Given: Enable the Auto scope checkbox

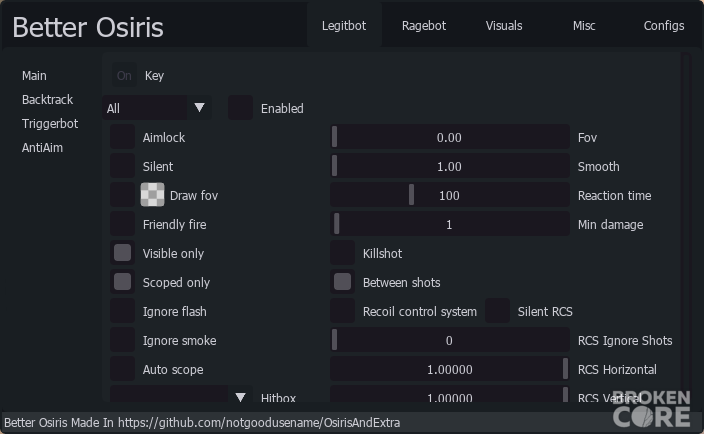Looking at the screenshot, I should tap(122, 369).
